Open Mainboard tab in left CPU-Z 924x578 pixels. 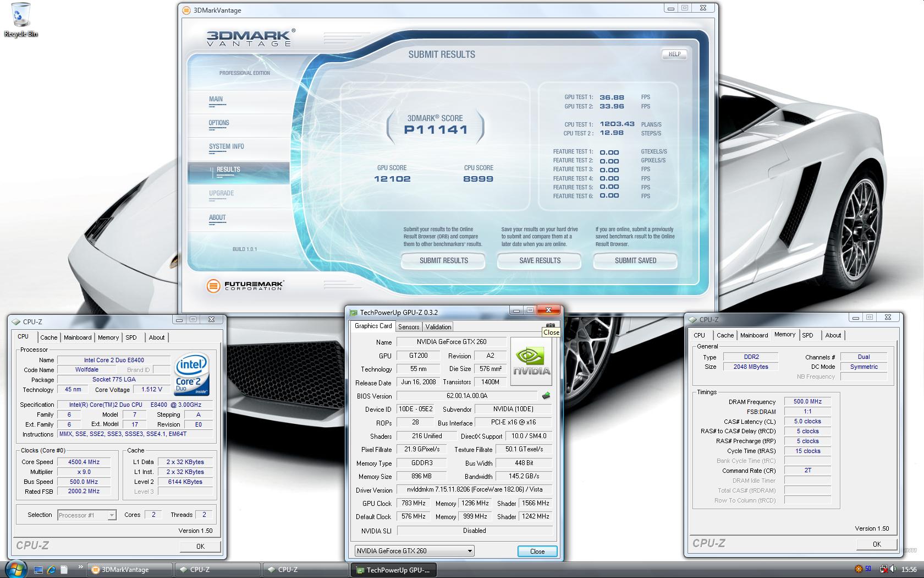(x=78, y=337)
